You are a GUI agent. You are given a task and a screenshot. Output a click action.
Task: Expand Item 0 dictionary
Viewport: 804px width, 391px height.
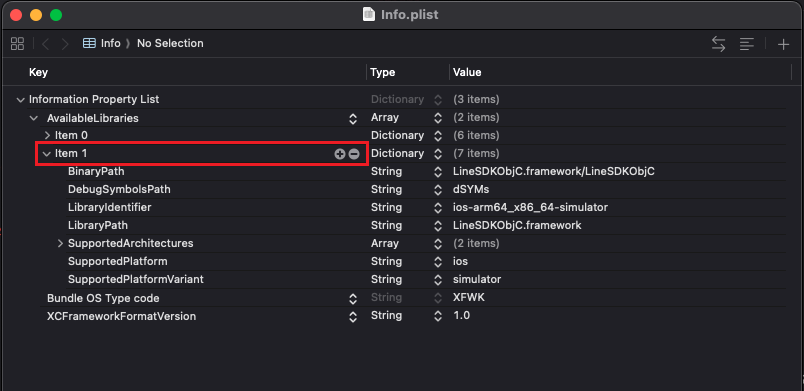pos(47,136)
